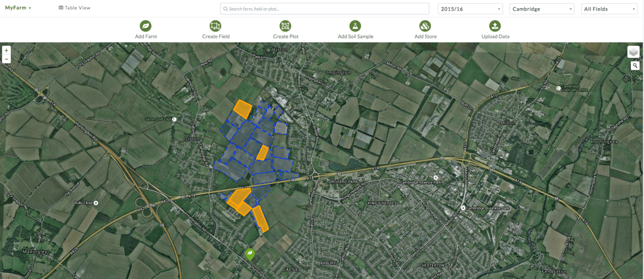Screen dimensions: 644x279
Task: Expand the Cambridge farm dropdown
Action: pyautogui.click(x=541, y=9)
